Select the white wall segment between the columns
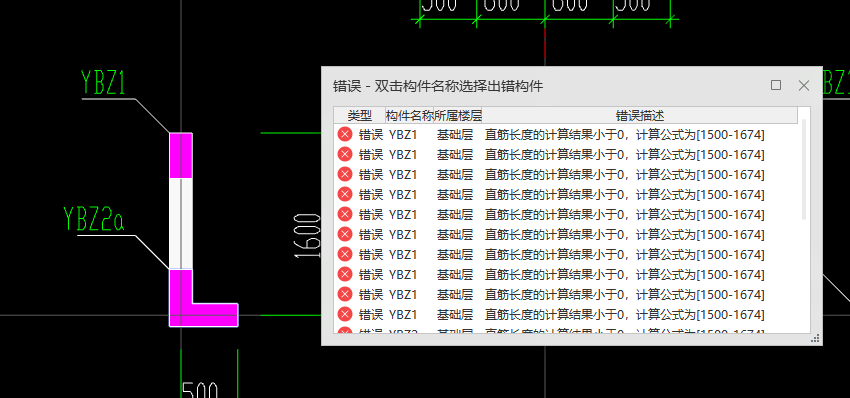Screen dimensions: 850x398 coord(181,223)
